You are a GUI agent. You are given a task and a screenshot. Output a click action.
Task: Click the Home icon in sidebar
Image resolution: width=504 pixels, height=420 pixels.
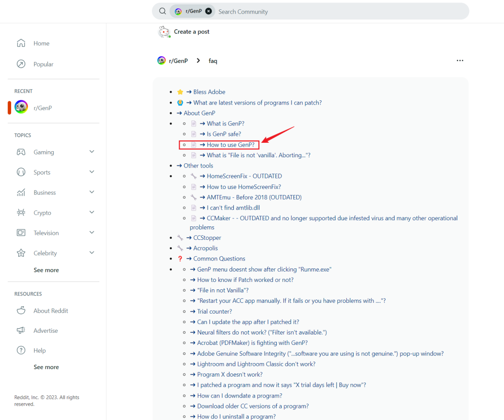pos(21,43)
